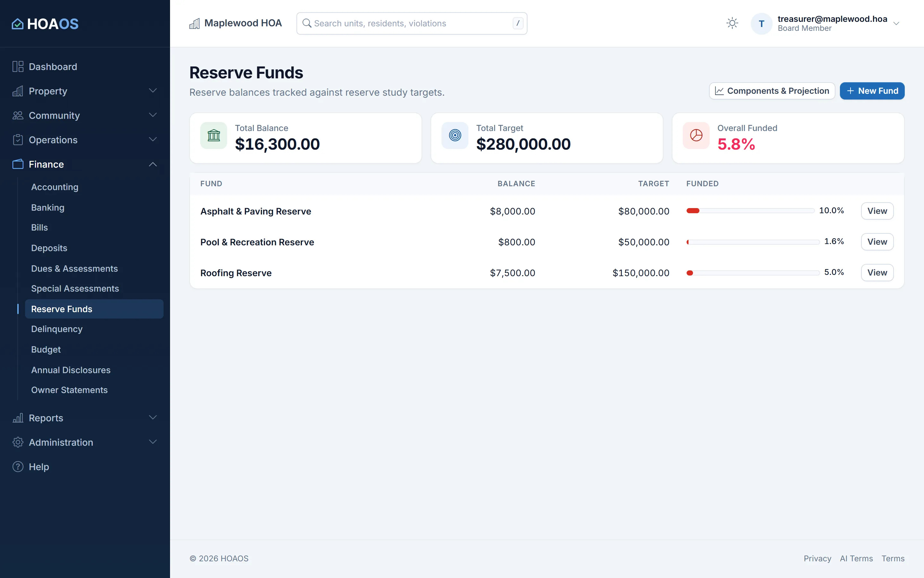Click the Administration gear icon
Screen dimensions: 924x578
coord(18,442)
